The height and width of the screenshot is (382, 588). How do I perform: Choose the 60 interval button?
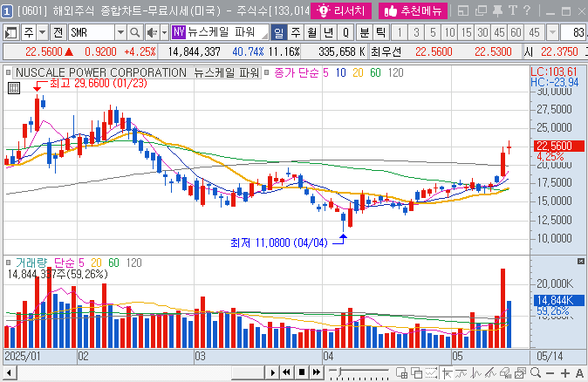tap(516, 33)
